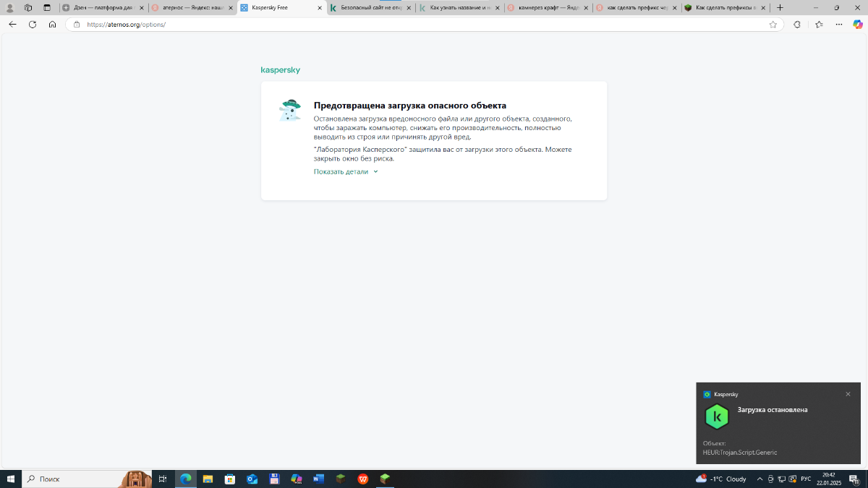The width and height of the screenshot is (868, 488).
Task: Close the Kaspersky notification popup
Action: coord(848,394)
